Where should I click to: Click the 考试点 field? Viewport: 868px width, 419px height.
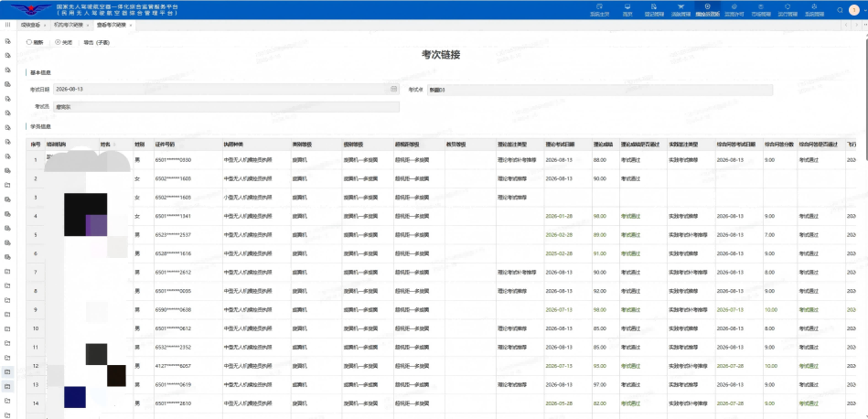pyautogui.click(x=599, y=90)
